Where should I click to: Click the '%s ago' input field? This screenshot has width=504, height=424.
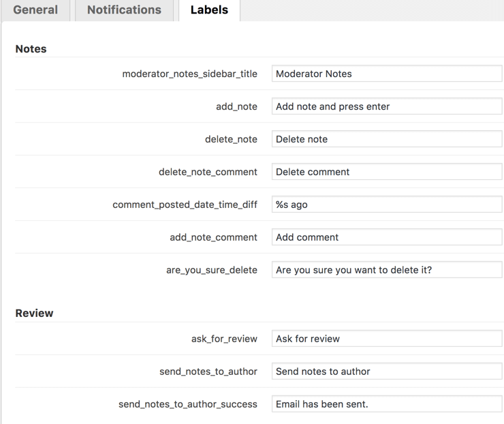(x=386, y=205)
